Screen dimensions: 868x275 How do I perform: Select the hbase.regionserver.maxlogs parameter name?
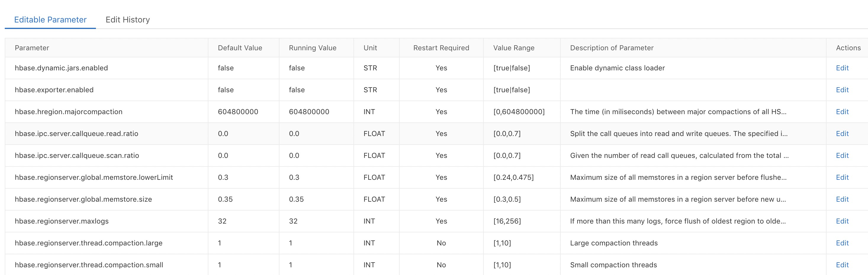point(62,221)
